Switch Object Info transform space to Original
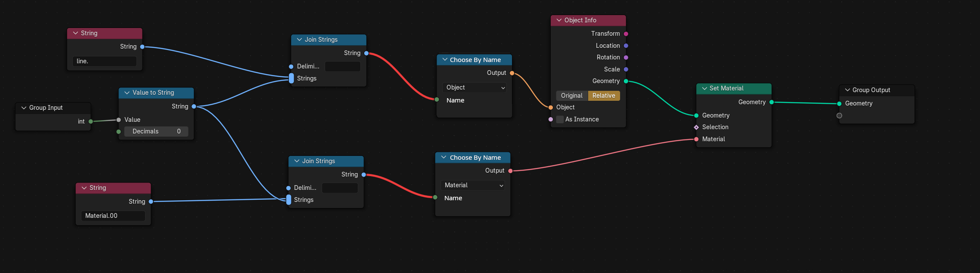980x273 pixels. tap(572, 96)
